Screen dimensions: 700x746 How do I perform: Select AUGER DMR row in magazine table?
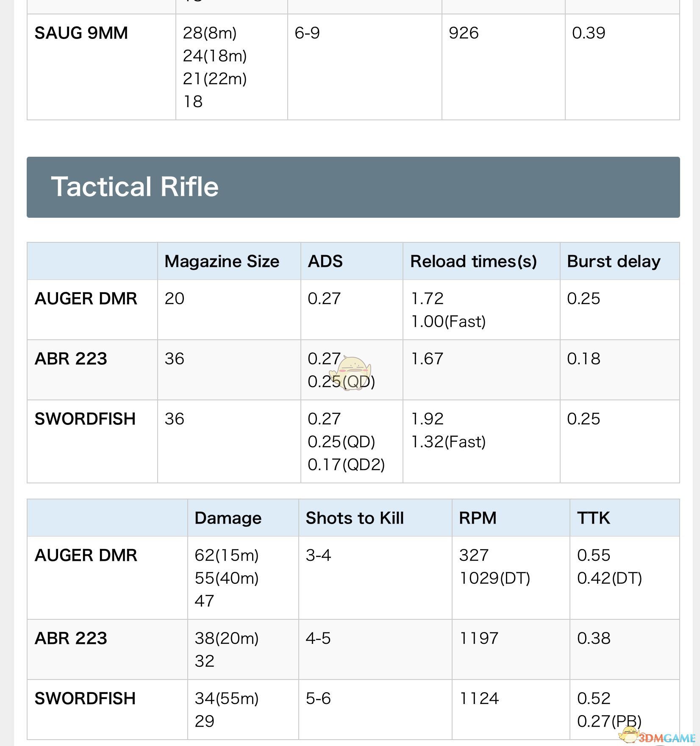(353, 310)
